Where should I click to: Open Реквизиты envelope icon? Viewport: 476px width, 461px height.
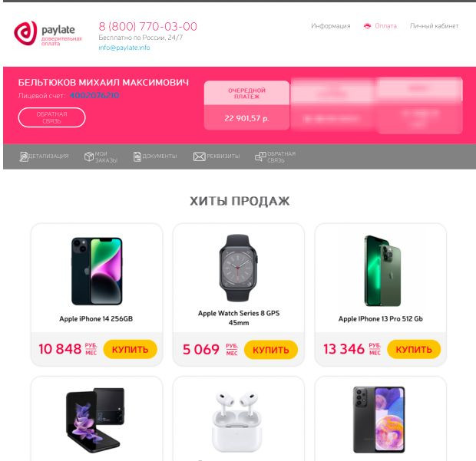pos(200,156)
